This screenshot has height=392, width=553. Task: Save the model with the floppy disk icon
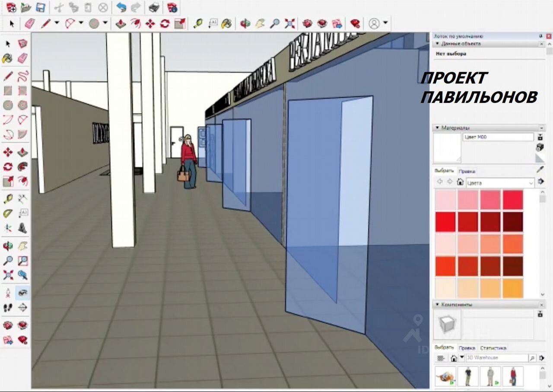pyautogui.click(x=41, y=7)
